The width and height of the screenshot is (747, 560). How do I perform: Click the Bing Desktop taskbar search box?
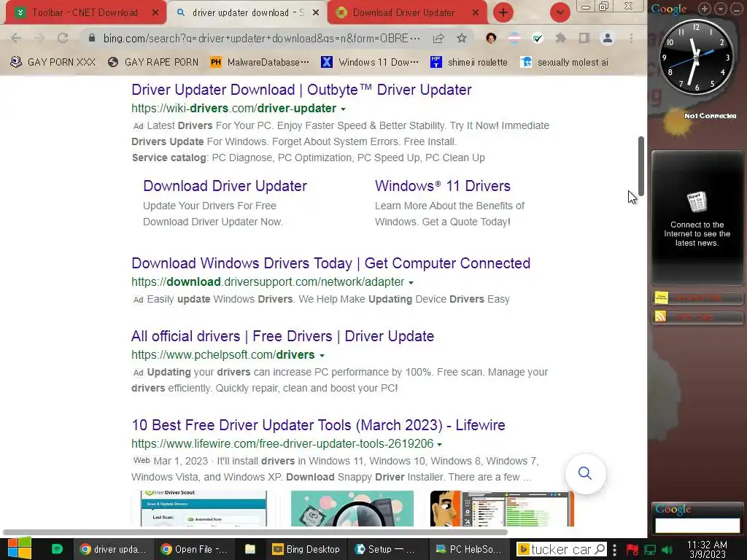[561, 550]
